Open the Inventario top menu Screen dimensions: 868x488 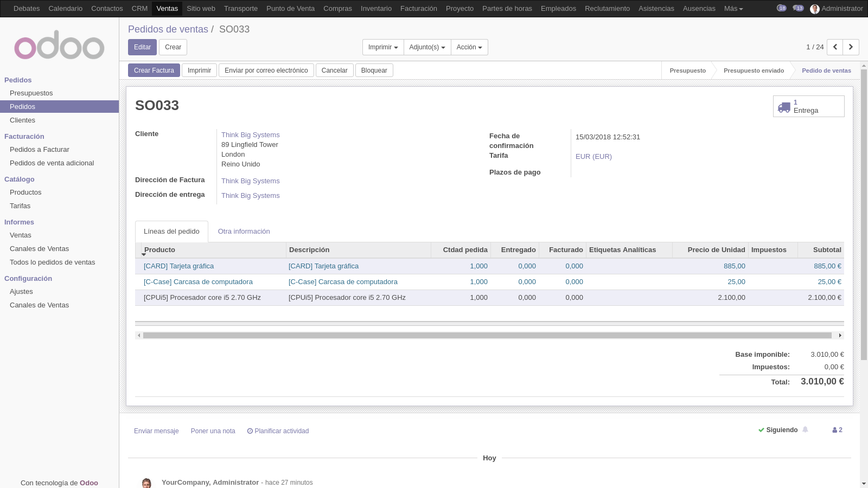pos(376,9)
